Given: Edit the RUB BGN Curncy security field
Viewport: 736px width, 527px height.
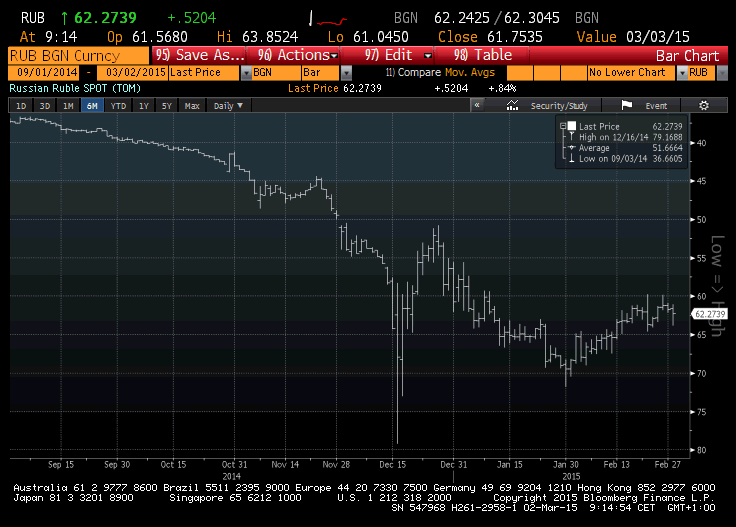Looking at the screenshot, I should 78,56.
